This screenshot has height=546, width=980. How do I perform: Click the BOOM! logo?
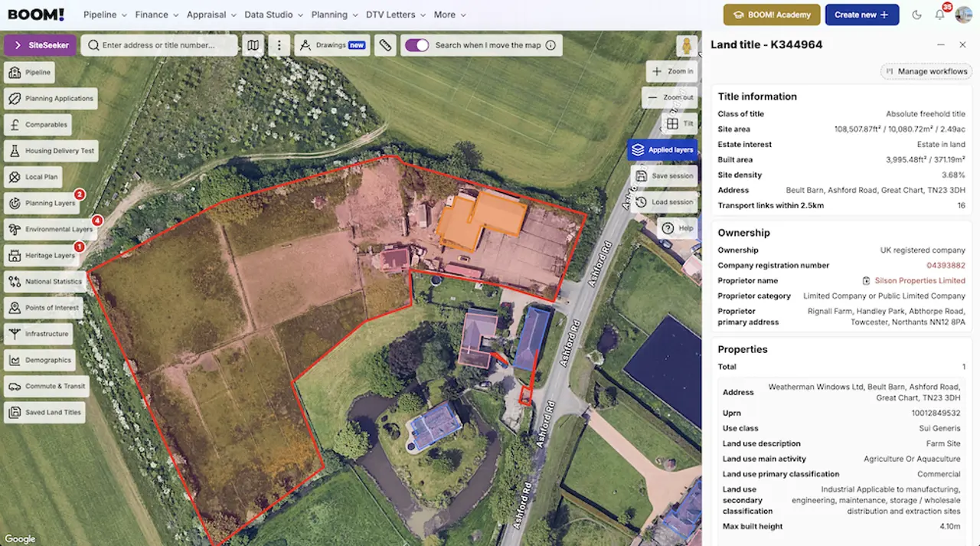coord(35,15)
